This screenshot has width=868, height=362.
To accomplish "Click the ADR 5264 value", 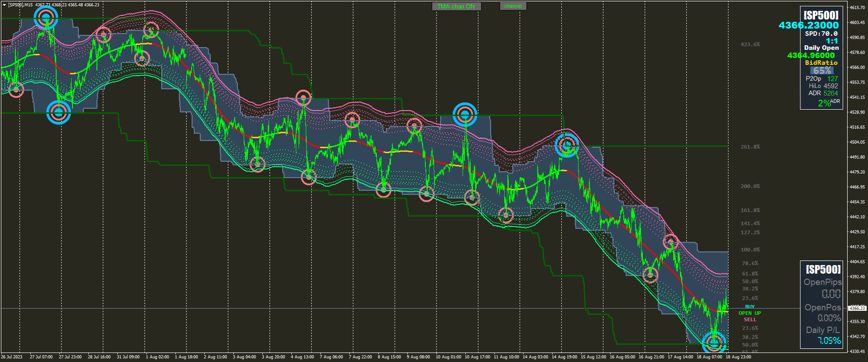I will coord(831,93).
